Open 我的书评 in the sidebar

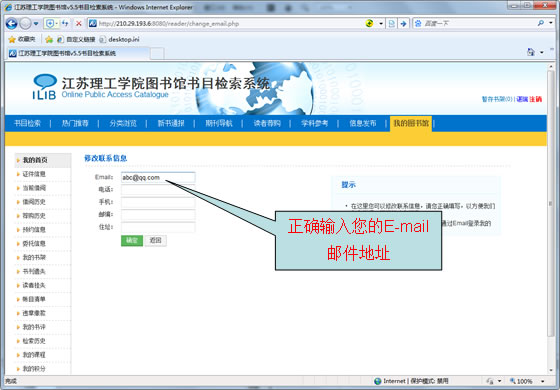(34, 327)
